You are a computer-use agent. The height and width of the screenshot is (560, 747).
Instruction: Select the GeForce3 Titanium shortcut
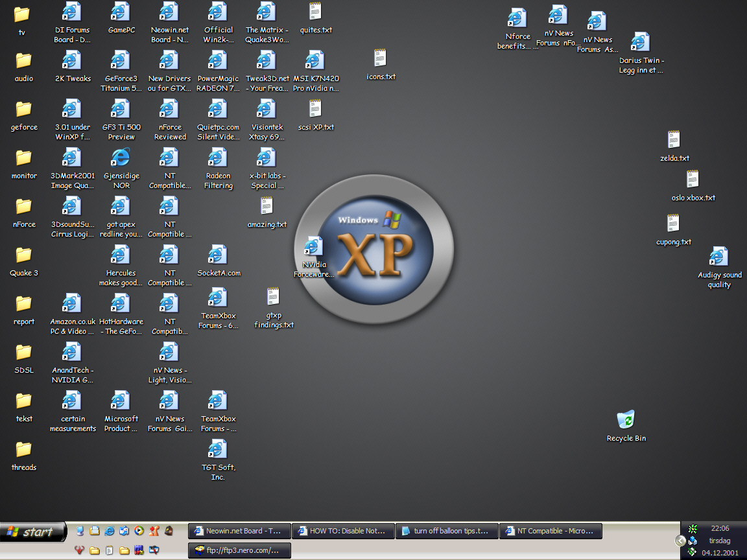tap(121, 71)
